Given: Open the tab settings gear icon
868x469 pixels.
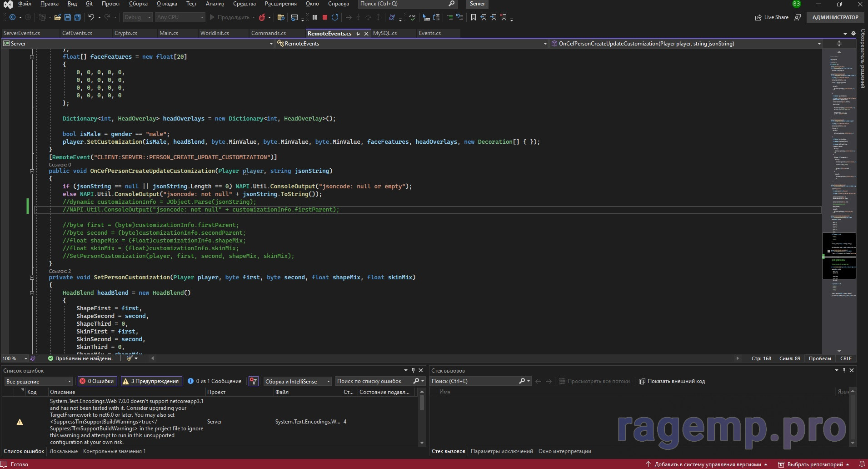Looking at the screenshot, I should [853, 33].
